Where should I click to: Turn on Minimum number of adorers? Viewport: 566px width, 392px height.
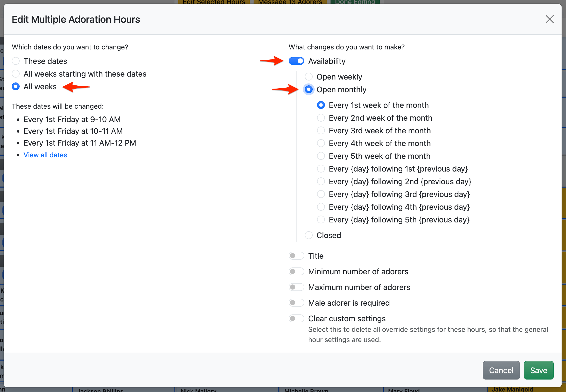296,271
